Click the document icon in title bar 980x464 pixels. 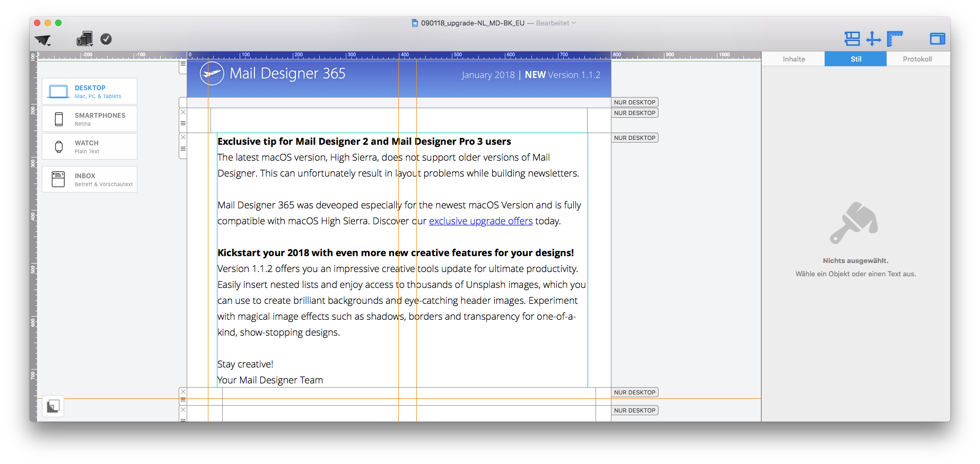point(415,23)
